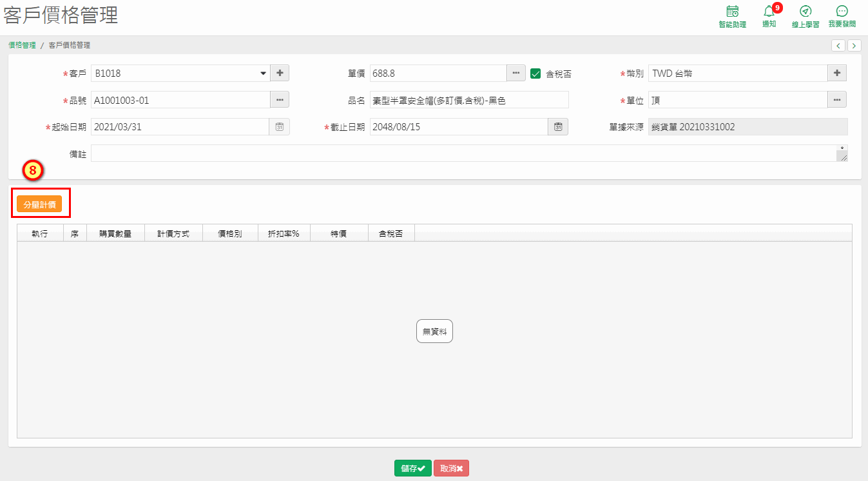868x481 pixels.
Task: Click the 購買數量 column header
Action: (115, 233)
